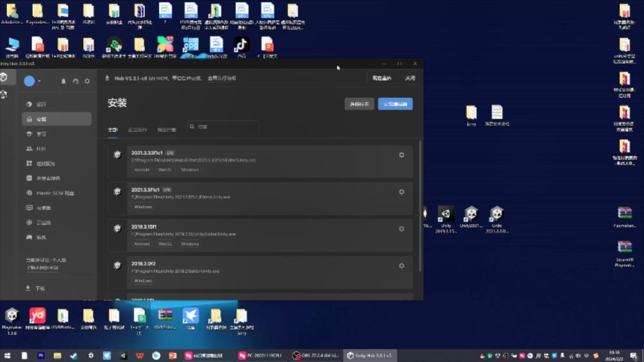Open the text document next to jerry folder
644x362 pixels.
tap(497, 115)
